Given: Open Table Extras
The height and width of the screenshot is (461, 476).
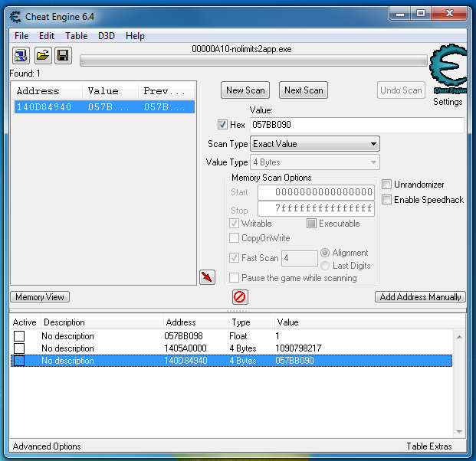Looking at the screenshot, I should point(429,446).
